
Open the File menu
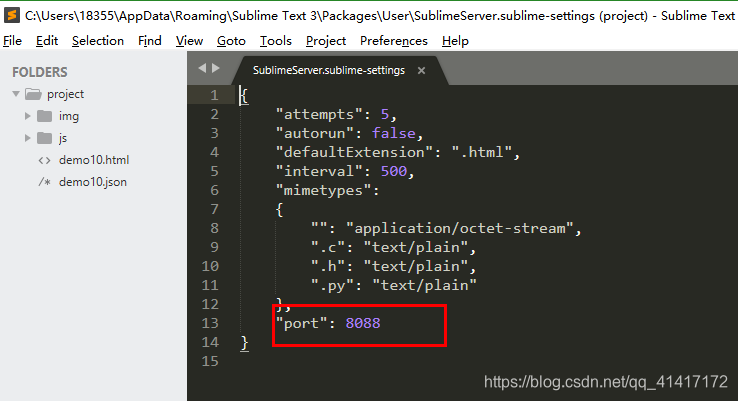coord(12,41)
